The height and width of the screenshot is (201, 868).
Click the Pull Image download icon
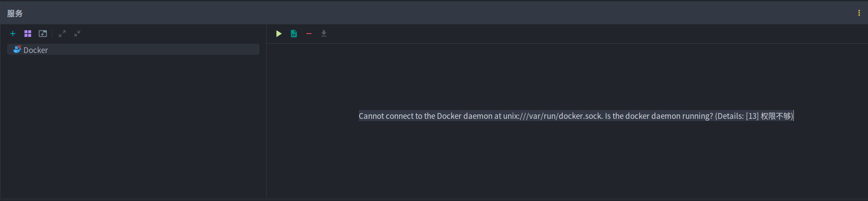(x=324, y=34)
